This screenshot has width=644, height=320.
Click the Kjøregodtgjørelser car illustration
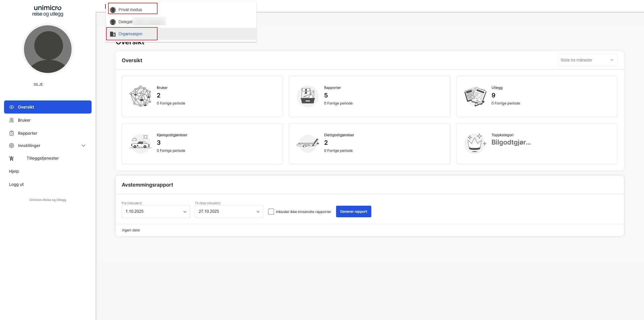click(140, 144)
